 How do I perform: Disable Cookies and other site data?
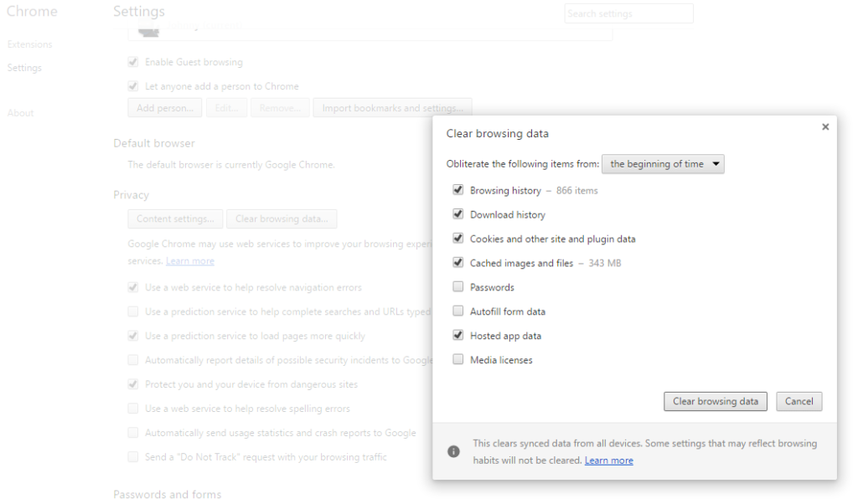click(457, 239)
